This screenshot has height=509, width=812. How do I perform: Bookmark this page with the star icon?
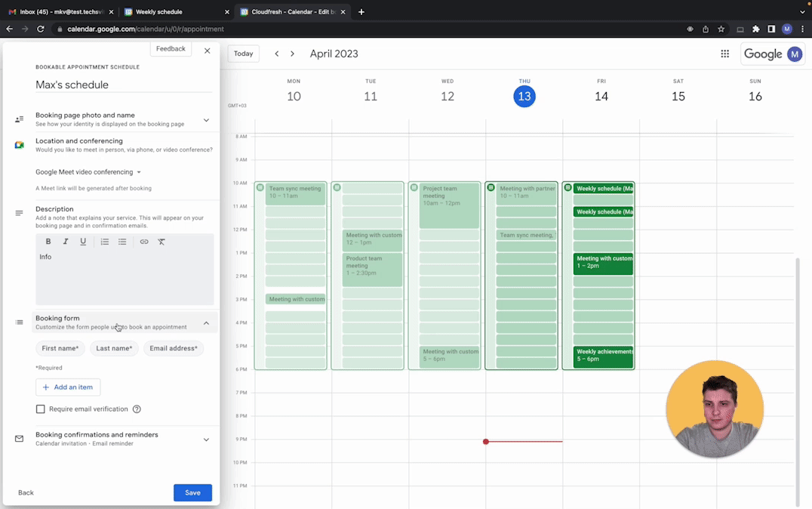(721, 29)
